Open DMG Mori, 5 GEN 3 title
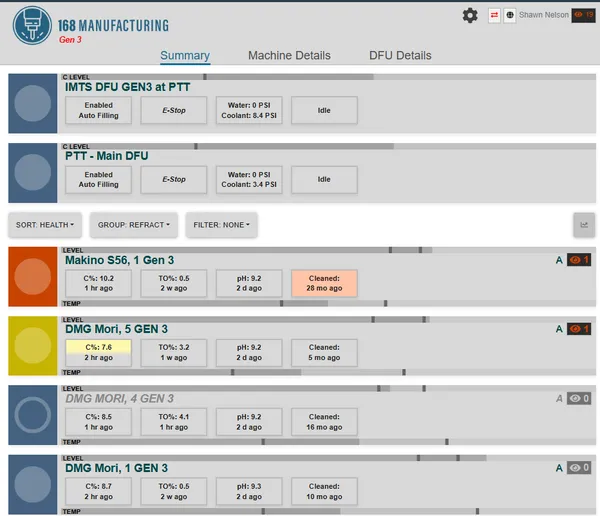This screenshot has height=516, width=600. [x=116, y=329]
